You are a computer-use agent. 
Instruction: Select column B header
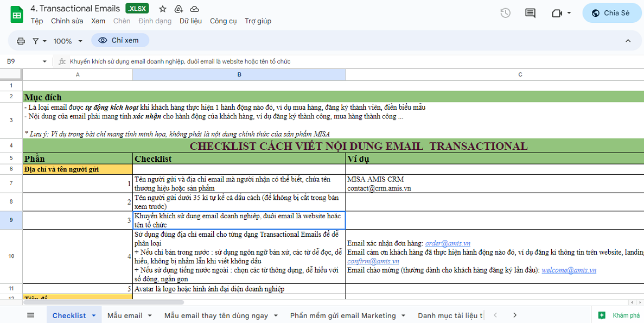[x=239, y=74]
